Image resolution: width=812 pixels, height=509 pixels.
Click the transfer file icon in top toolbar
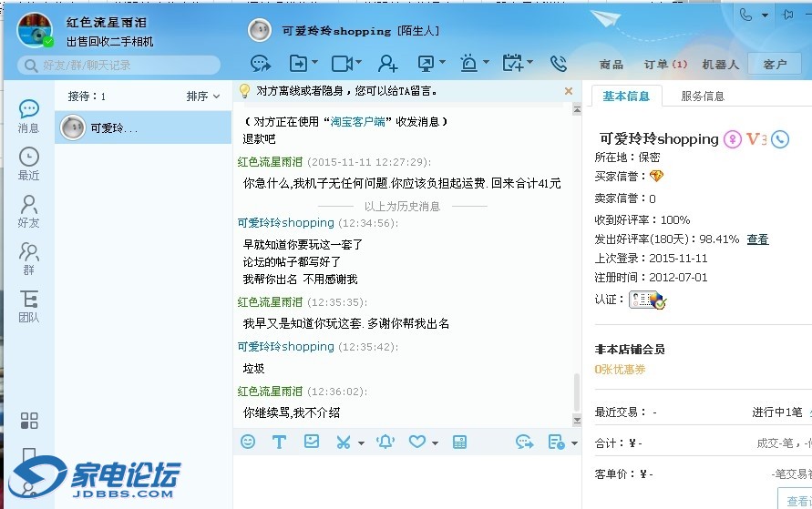pyautogui.click(x=298, y=64)
